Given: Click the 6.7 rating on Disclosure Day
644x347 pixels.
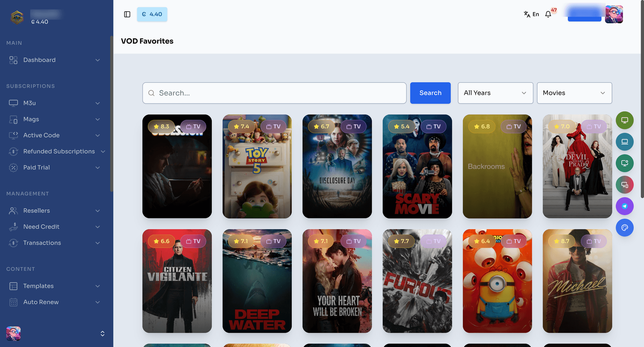Looking at the screenshot, I should 322,127.
